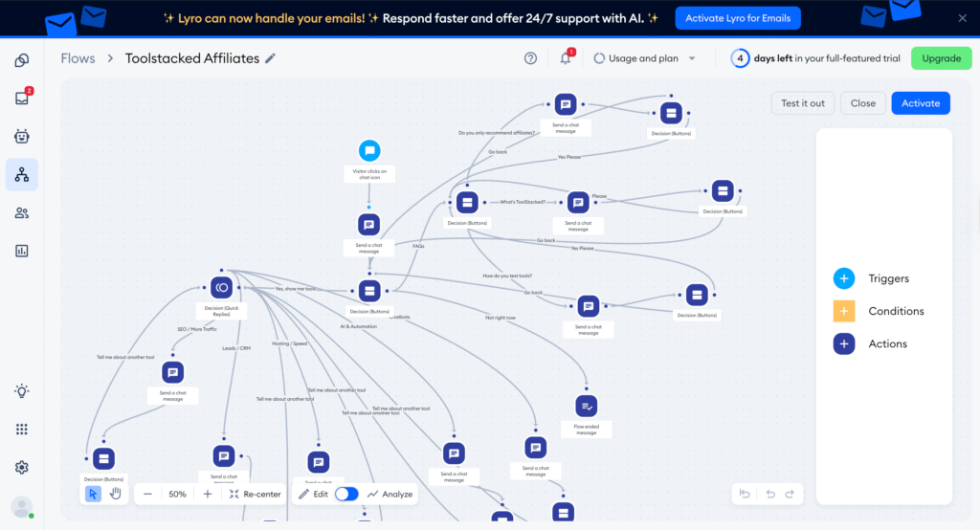The width and height of the screenshot is (980, 530).
Task: Expand the Usage and plan dropdown
Action: (645, 58)
